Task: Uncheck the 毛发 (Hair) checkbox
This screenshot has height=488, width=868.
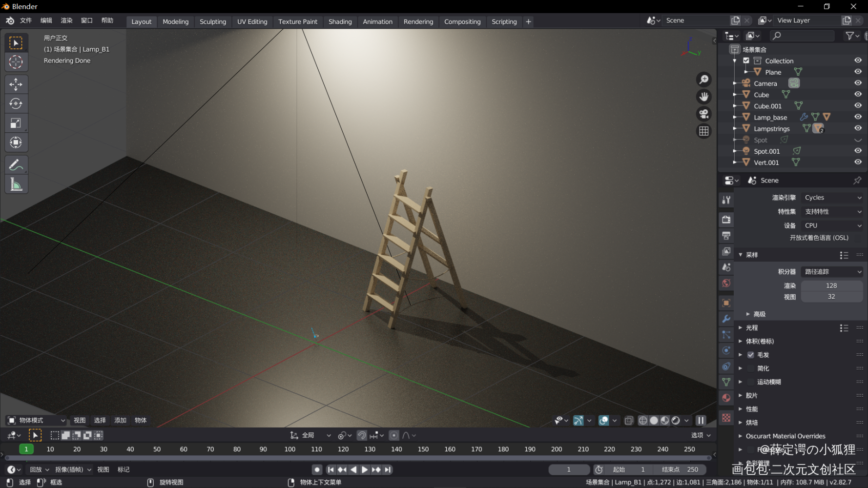Action: pos(751,355)
